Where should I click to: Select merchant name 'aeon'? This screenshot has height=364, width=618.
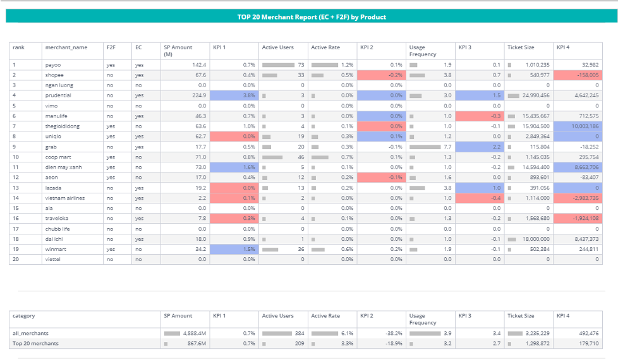click(x=51, y=178)
